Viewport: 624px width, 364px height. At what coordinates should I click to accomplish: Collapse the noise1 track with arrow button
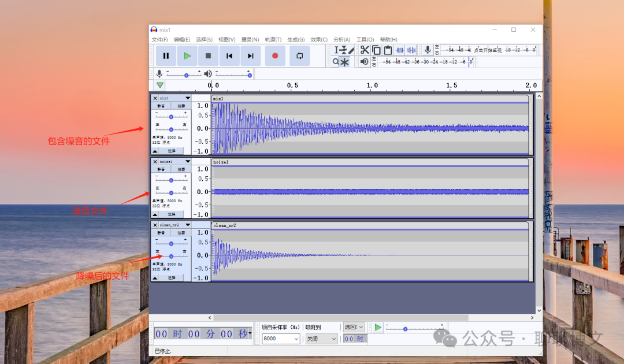pyautogui.click(x=155, y=214)
